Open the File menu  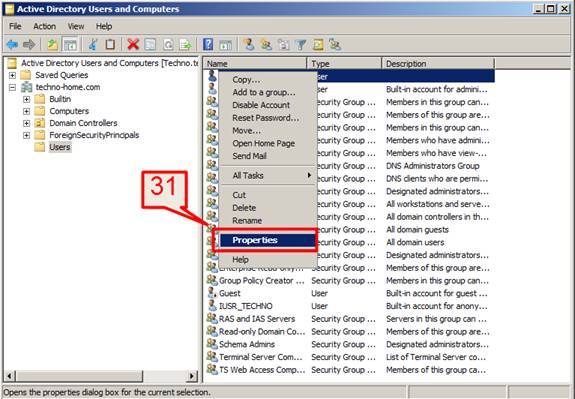click(x=15, y=26)
